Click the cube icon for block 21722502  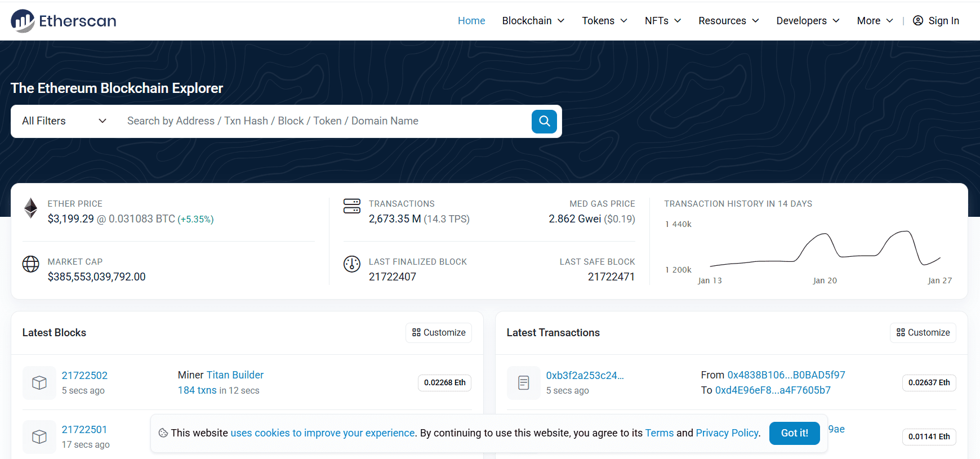39,383
